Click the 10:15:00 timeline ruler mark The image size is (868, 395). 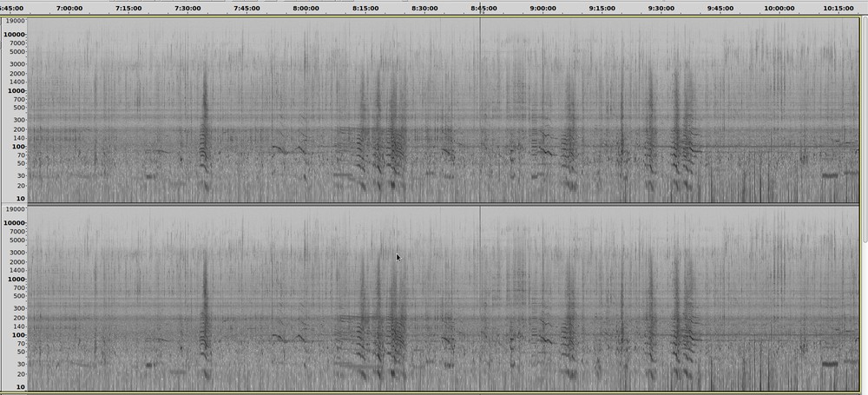(838, 8)
